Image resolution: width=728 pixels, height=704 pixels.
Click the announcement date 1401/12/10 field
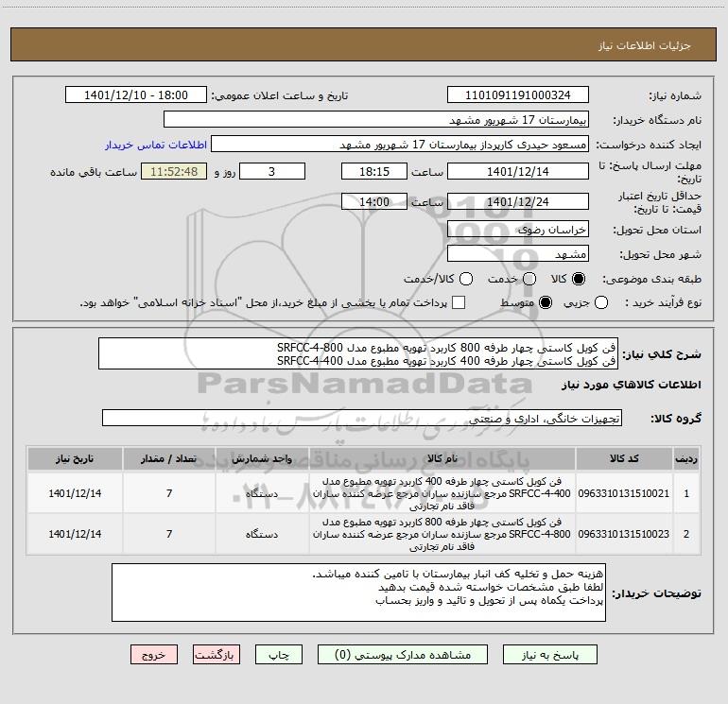coord(136,95)
